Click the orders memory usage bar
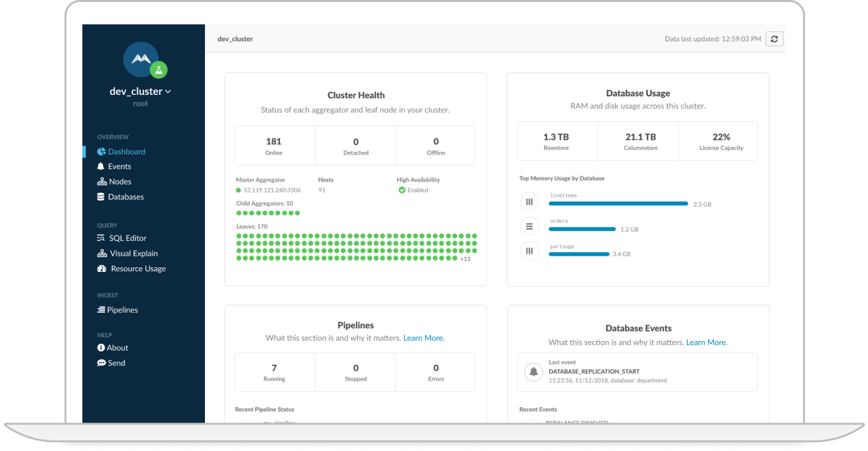The height and width of the screenshot is (451, 868). [x=583, y=229]
